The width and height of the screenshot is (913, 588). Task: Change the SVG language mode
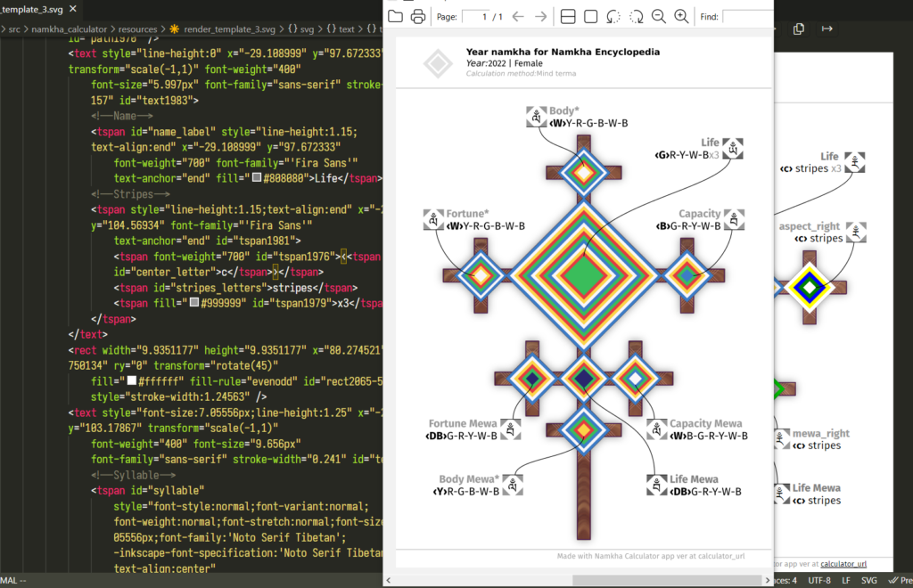point(868,581)
